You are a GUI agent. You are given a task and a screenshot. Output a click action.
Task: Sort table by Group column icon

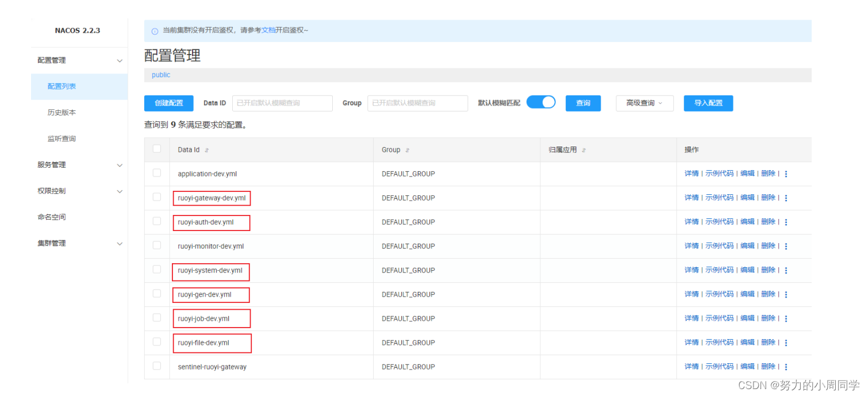[408, 150]
